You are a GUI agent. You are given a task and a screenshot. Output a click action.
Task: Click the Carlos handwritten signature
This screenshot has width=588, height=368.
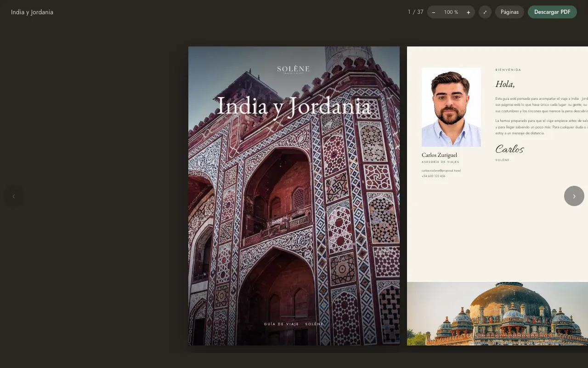pos(509,149)
